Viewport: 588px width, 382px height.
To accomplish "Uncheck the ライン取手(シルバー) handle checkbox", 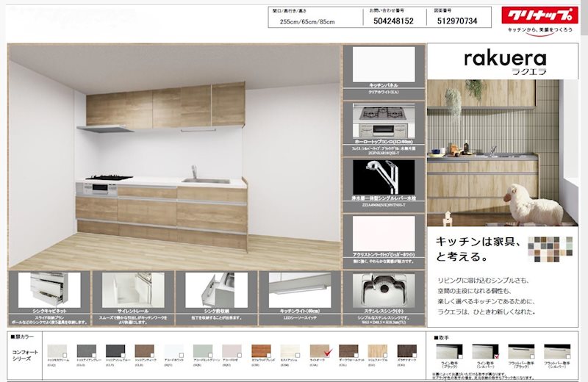I will (x=497, y=356).
